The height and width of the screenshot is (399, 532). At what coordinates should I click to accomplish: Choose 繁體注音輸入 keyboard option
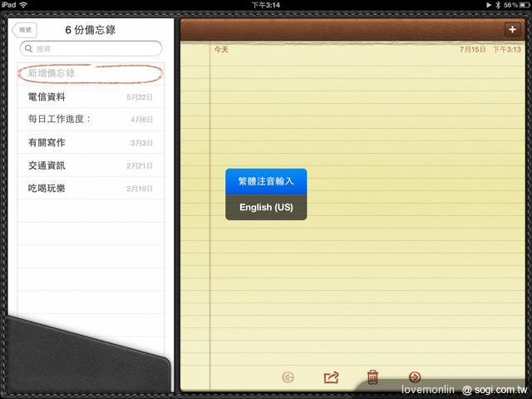click(x=266, y=181)
